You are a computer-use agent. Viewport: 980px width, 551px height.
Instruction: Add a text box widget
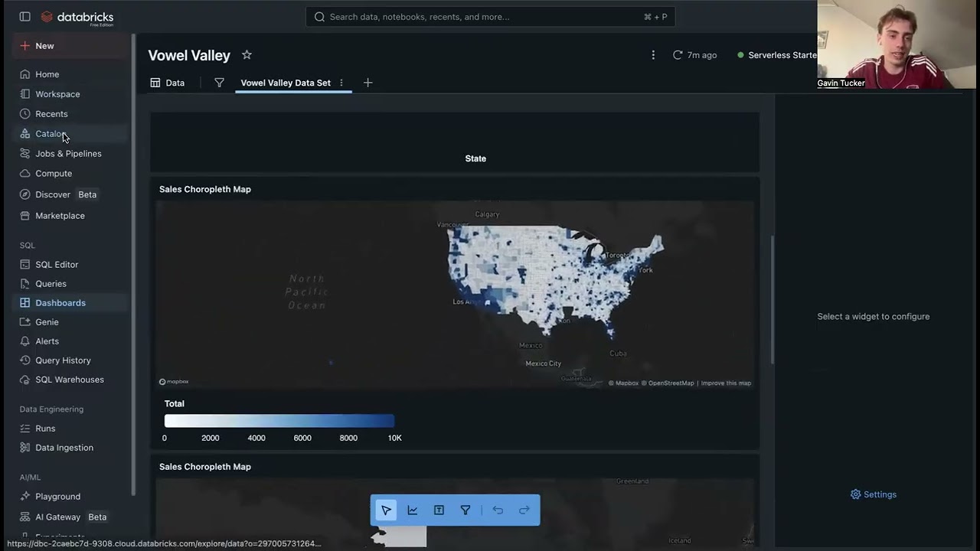(x=439, y=510)
